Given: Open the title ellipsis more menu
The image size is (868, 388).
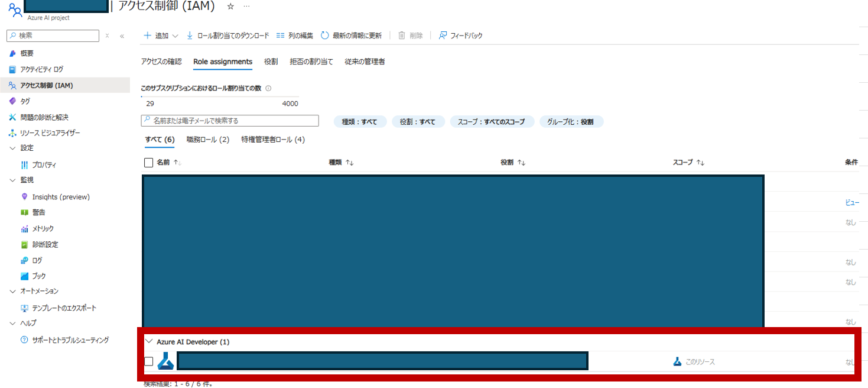Looking at the screenshot, I should click(x=246, y=7).
